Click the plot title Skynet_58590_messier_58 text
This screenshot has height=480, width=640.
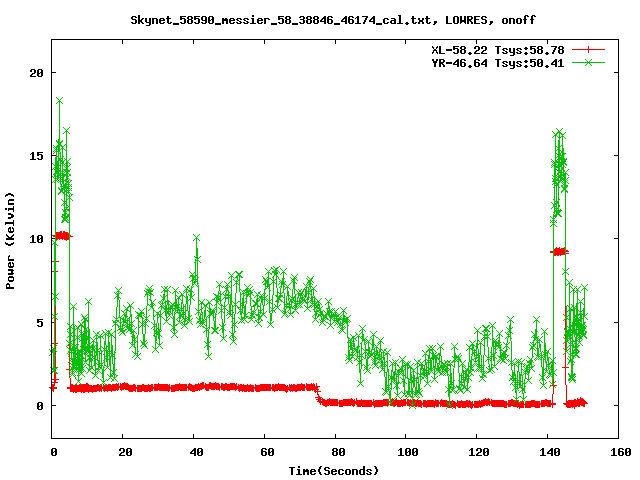pos(333,20)
